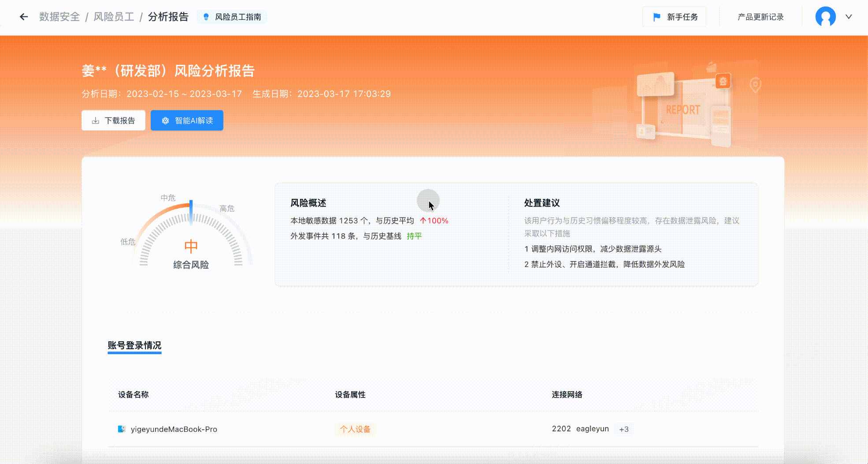Expand the account dropdown chevron
Image resolution: width=868 pixels, height=464 pixels.
point(849,17)
